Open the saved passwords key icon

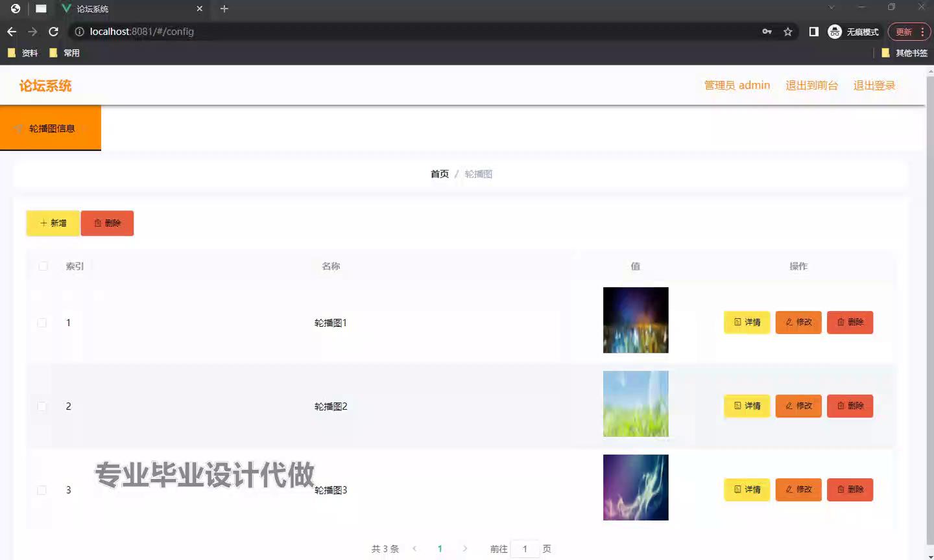tap(767, 32)
